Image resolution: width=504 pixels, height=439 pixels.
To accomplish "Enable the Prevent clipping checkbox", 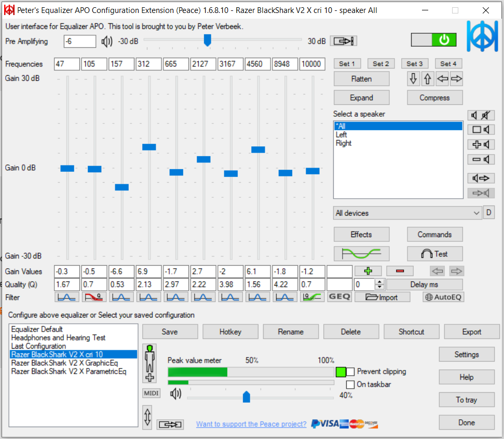I will (350, 372).
